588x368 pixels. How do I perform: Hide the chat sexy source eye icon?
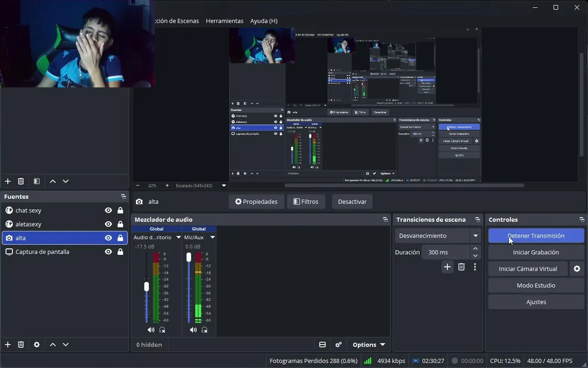(x=108, y=210)
